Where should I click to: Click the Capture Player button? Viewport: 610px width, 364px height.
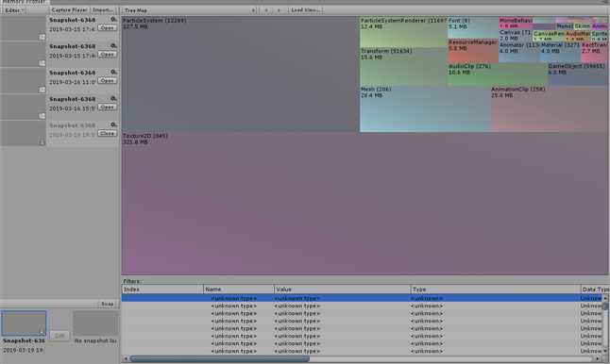69,10
